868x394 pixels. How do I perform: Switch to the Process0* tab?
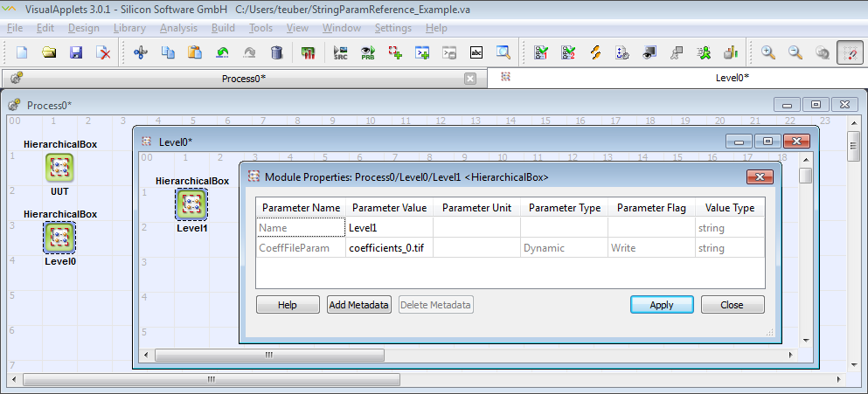pyautogui.click(x=243, y=79)
